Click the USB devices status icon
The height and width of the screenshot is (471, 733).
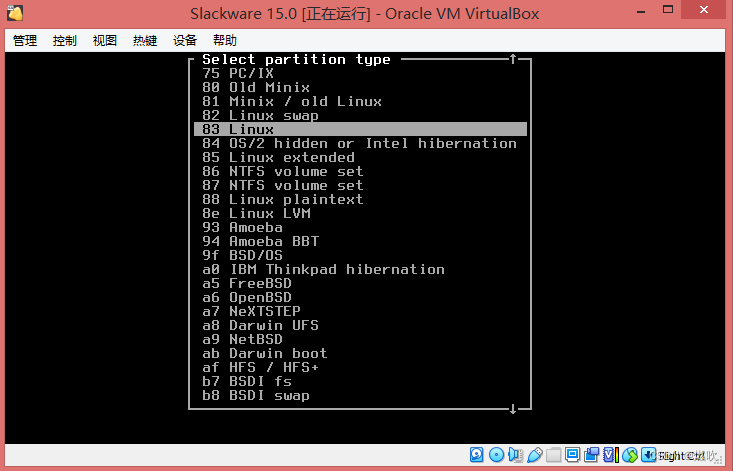[x=535, y=455]
